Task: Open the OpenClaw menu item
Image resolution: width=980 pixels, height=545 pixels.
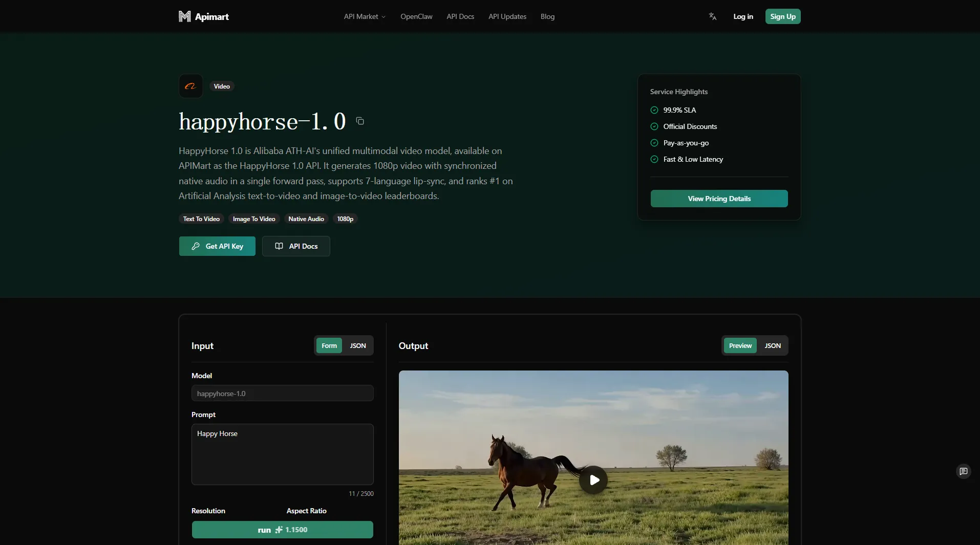Action: coord(416,16)
